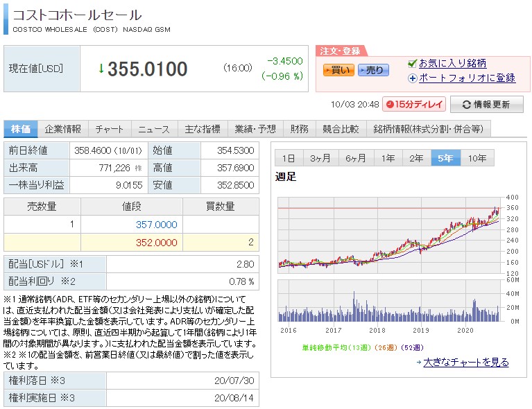
Task: Click the blue 売り sell button
Action: coord(373,70)
